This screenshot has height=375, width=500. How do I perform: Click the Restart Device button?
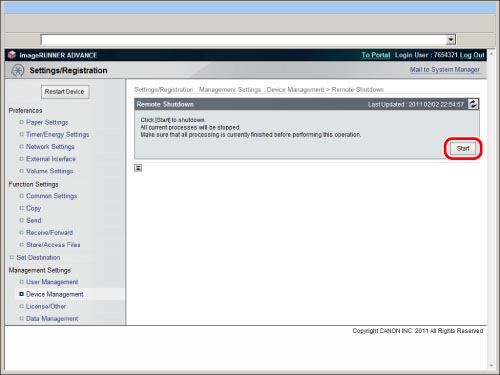pos(65,92)
